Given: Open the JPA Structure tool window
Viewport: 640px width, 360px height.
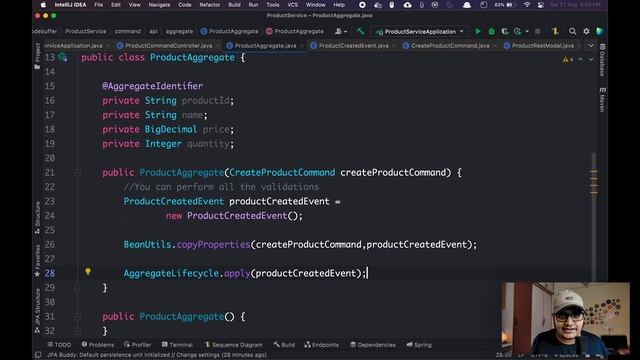Looking at the screenshot, I should point(38,311).
